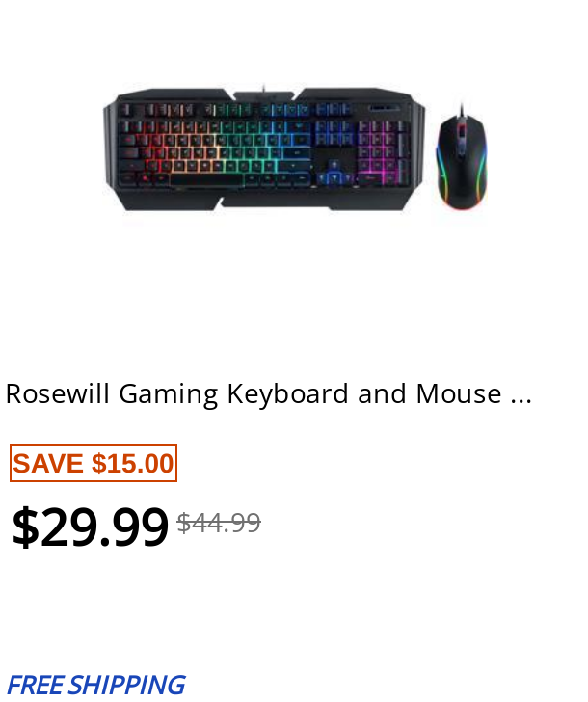Click the word Rosewill in the product title

click(57, 394)
